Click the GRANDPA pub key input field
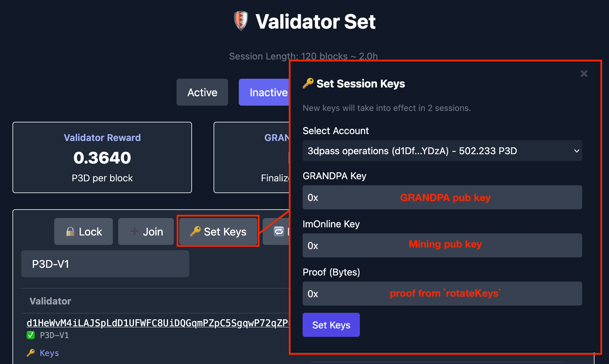609x364 pixels. (442, 197)
